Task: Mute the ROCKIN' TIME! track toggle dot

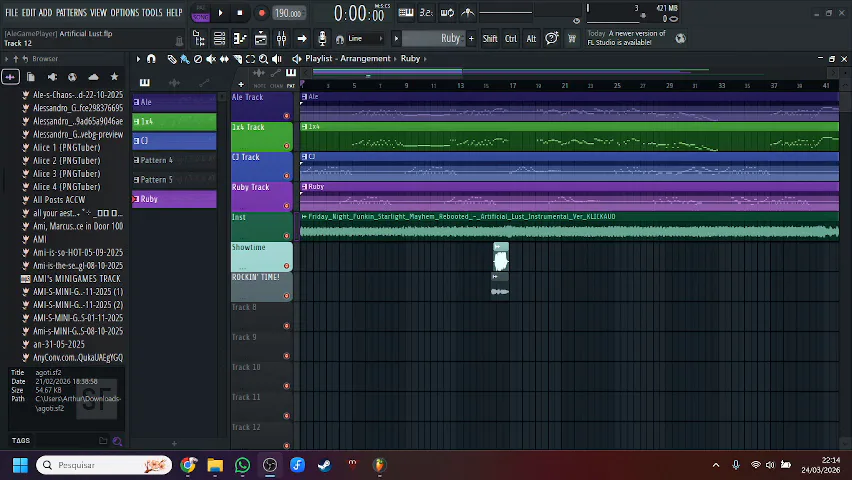Action: (x=286, y=296)
